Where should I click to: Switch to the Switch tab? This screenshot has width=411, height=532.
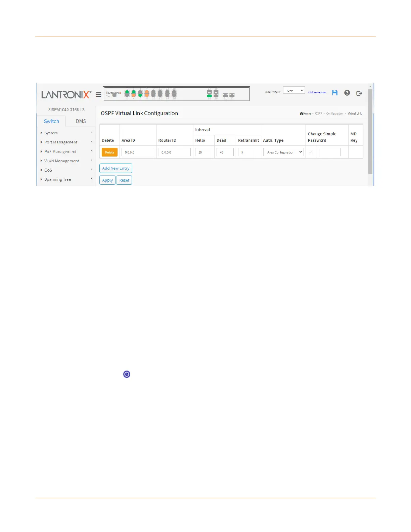point(51,121)
